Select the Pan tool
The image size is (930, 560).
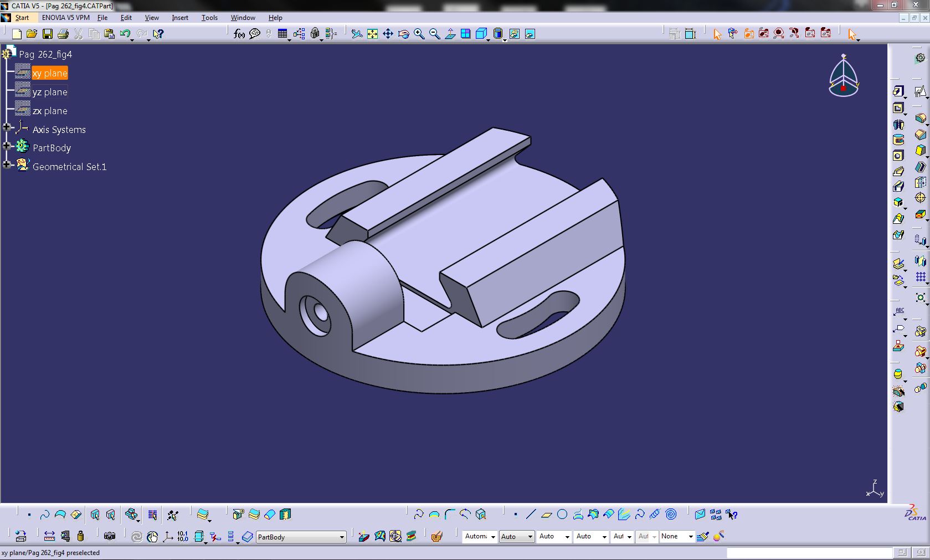(x=388, y=34)
